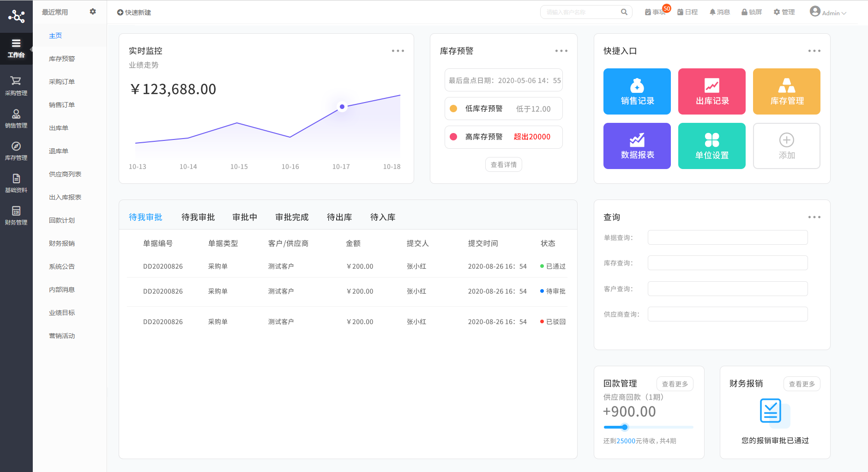Click 查看详情 in 库存预警 card

pos(504,164)
